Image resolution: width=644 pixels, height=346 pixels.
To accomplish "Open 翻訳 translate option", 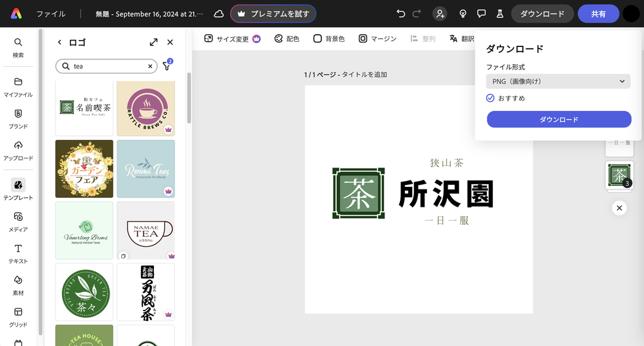I will click(462, 39).
